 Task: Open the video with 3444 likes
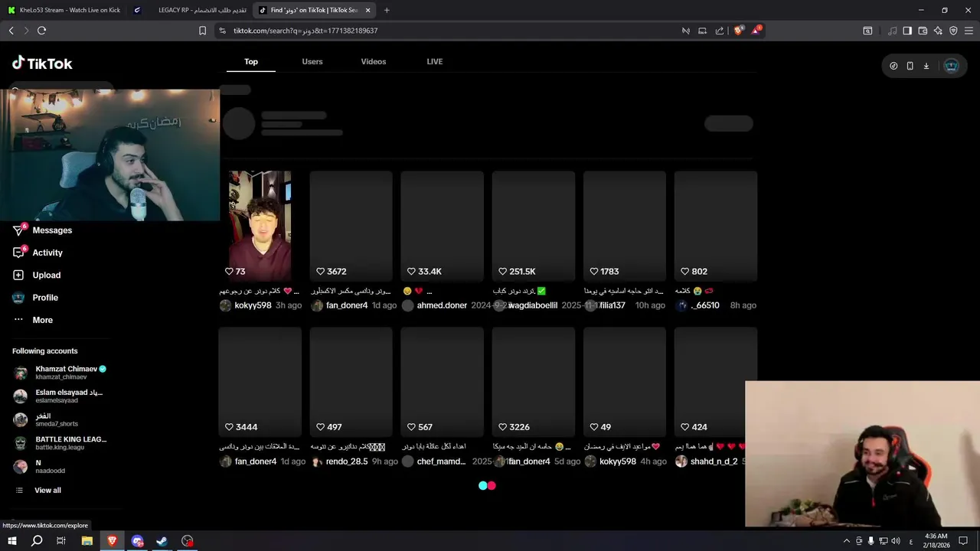point(260,383)
